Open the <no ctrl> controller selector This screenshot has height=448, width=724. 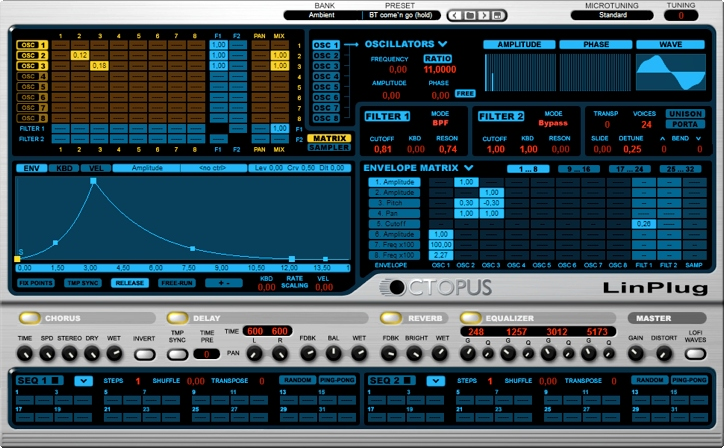[x=212, y=168]
